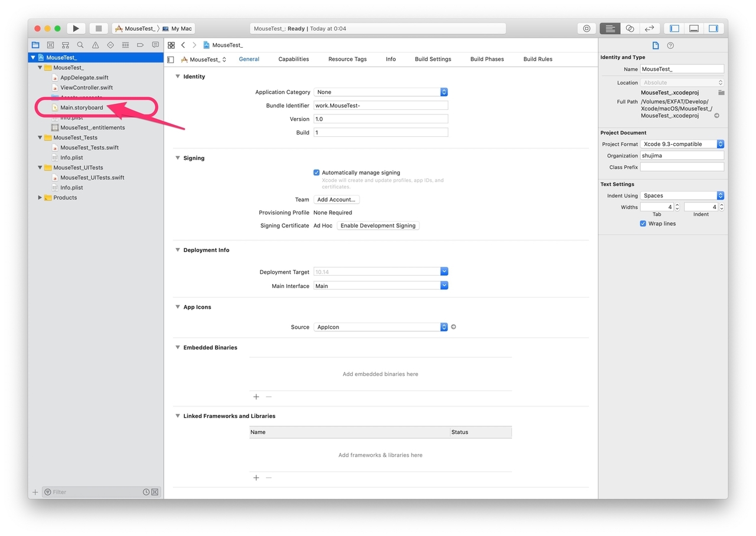Click the plus button at navigator bottom

point(35,492)
